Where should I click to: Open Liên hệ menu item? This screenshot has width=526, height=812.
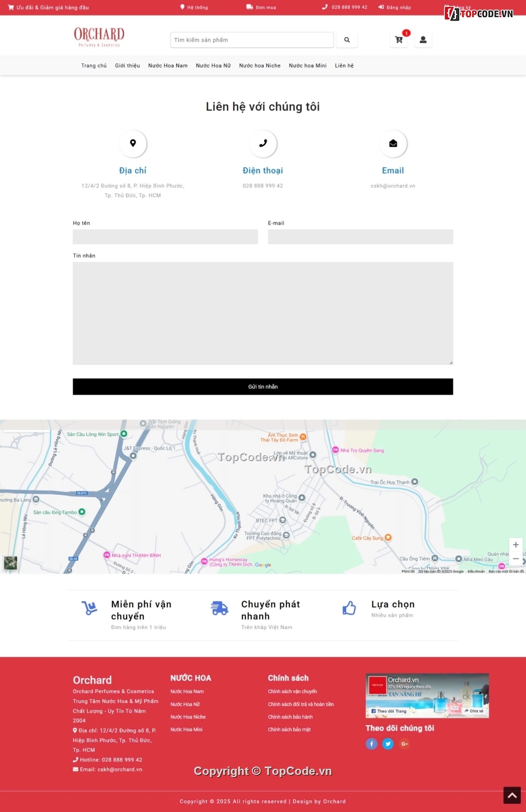344,65
